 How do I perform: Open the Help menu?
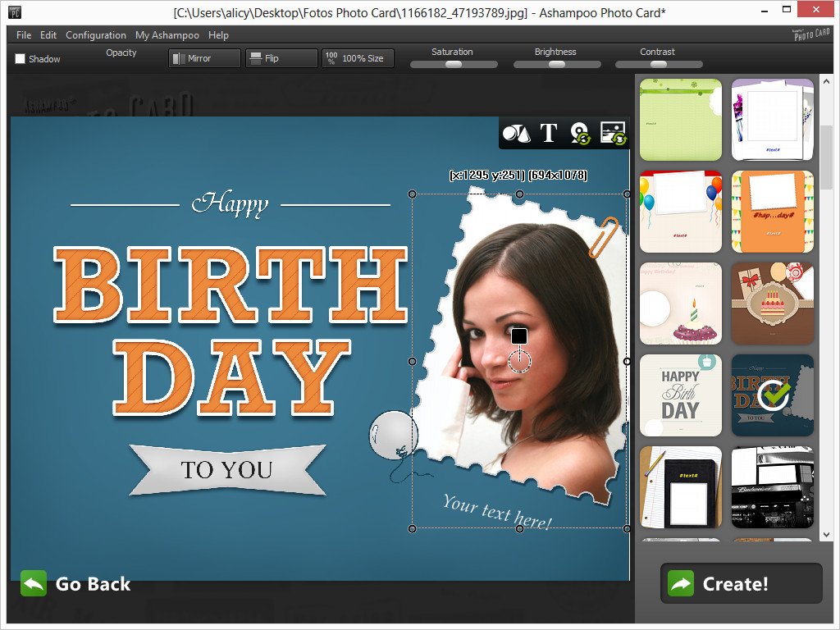(218, 35)
